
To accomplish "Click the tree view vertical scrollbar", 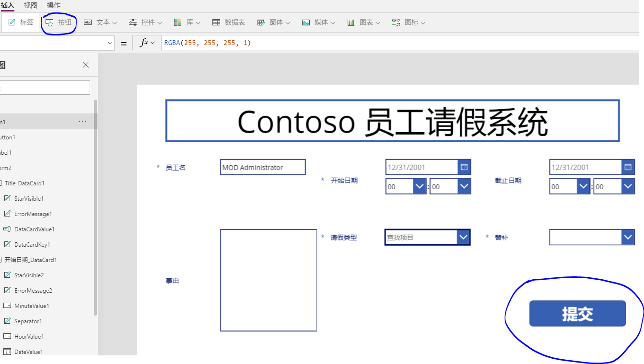I will [x=95, y=207].
